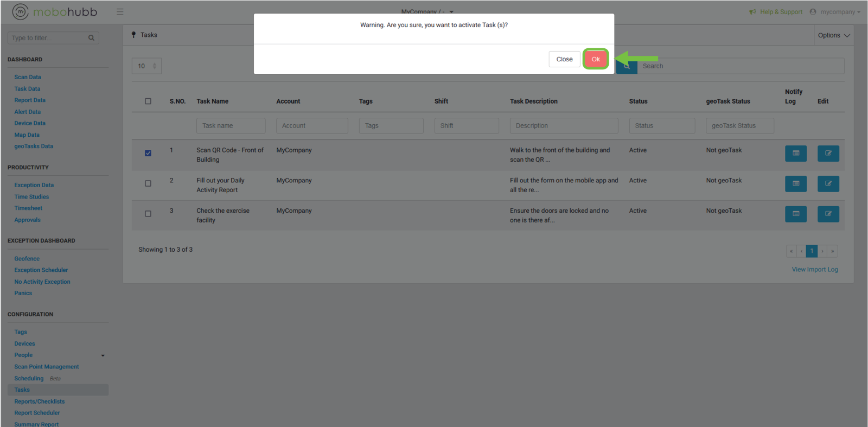The width and height of the screenshot is (868, 427).
Task: Open the mycompany user dropdown
Action: [x=835, y=12]
